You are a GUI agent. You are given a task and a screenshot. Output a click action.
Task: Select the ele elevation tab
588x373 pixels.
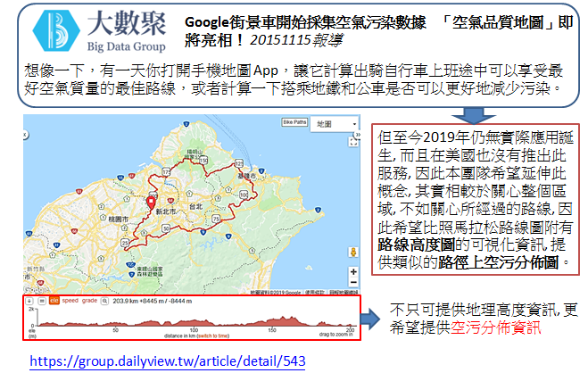pos(54,301)
